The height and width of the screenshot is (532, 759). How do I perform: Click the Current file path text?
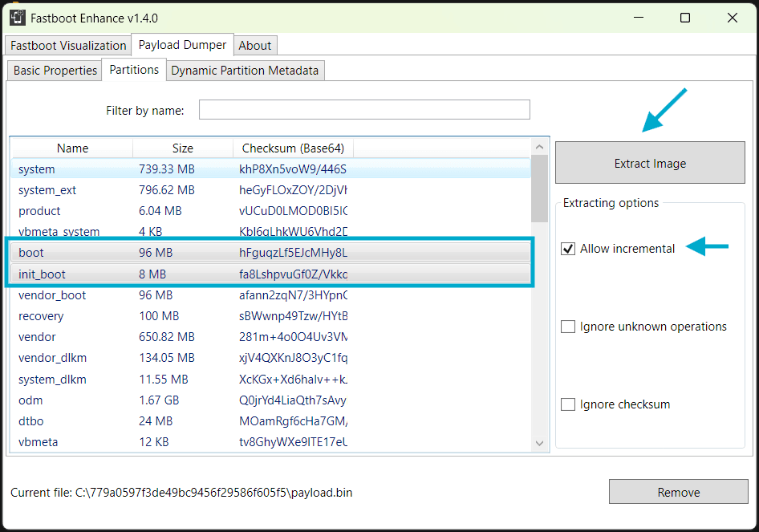[181, 493]
